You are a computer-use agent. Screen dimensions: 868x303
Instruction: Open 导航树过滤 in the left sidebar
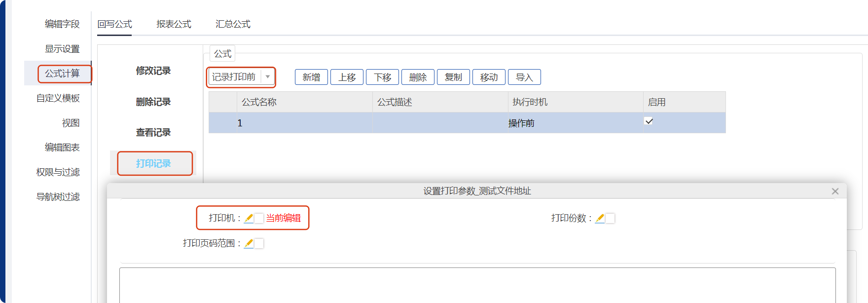pyautogui.click(x=58, y=197)
